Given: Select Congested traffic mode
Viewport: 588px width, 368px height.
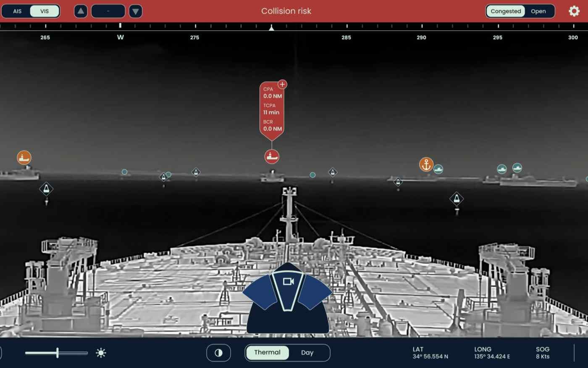Looking at the screenshot, I should tap(506, 11).
